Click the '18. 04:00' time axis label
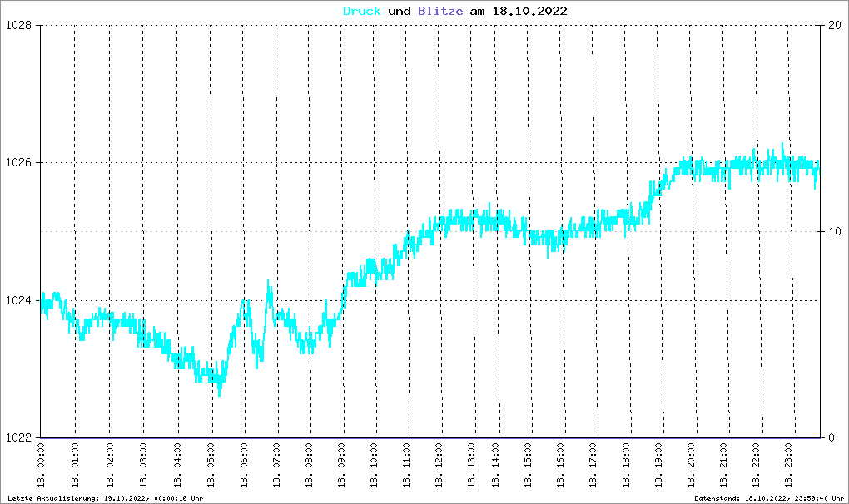The height and width of the screenshot is (504, 849). [177, 465]
